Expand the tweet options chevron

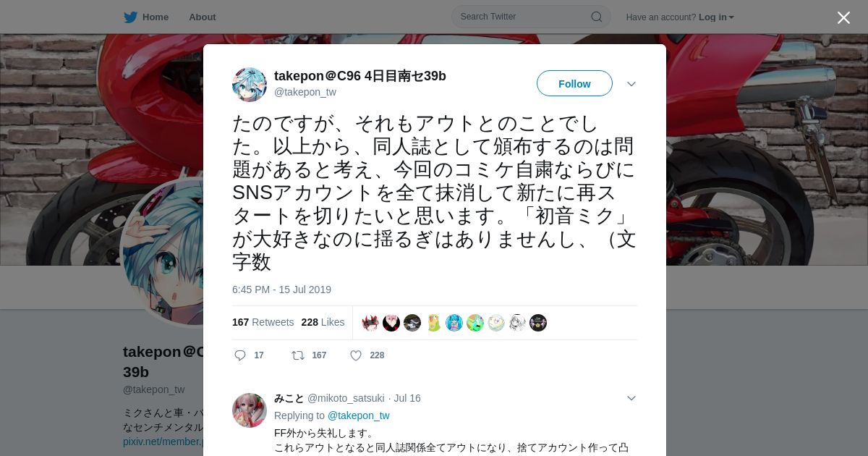click(631, 84)
